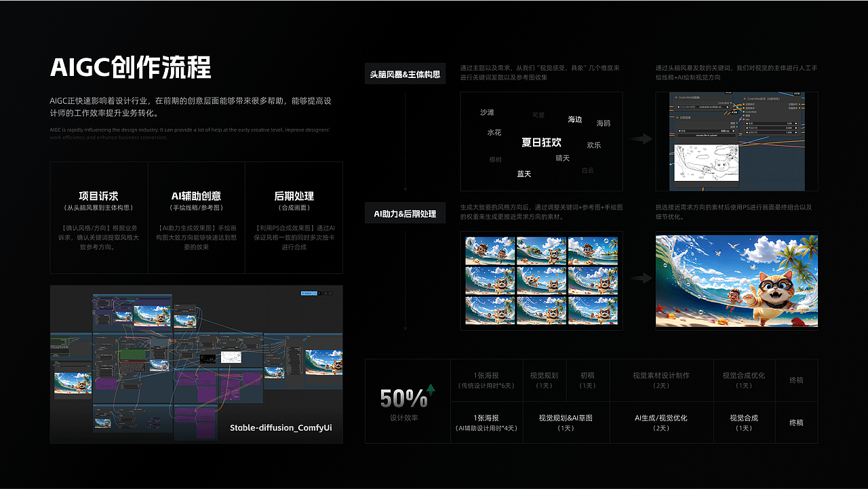Viewport: 868px width, 489px height.
Task: Open the 线稿.jpg image file selector
Action: 706,131
